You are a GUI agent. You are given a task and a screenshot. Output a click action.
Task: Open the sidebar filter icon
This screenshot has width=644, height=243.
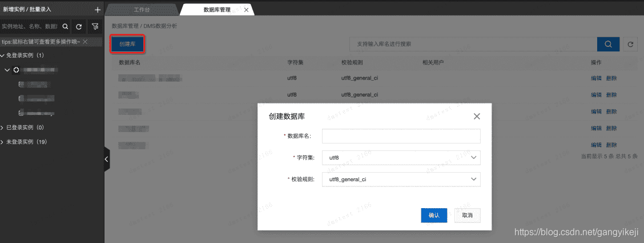click(95, 26)
